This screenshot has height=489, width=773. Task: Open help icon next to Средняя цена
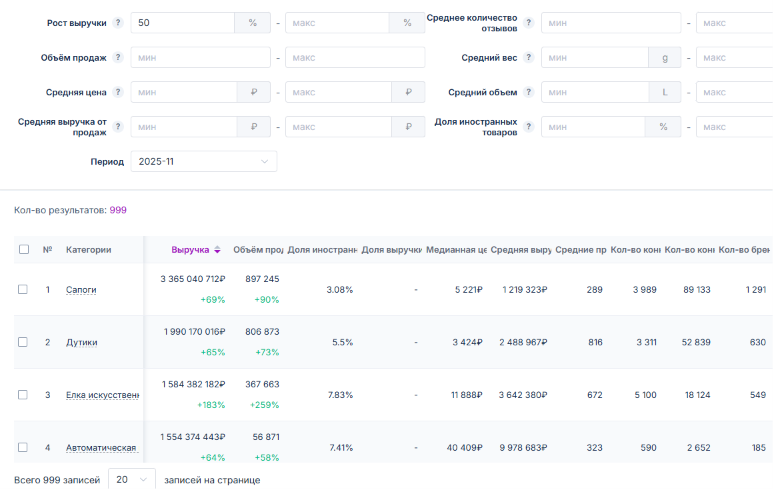tap(118, 92)
